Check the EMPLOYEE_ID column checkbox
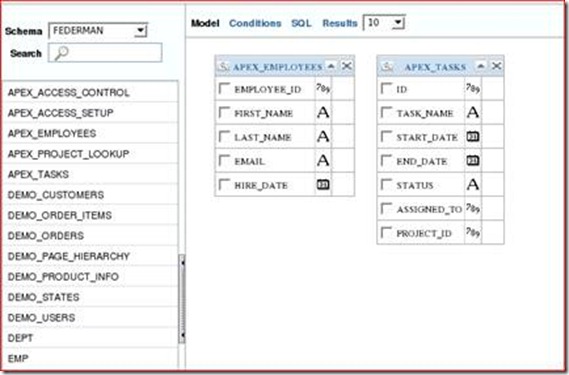Image resolution: width=569 pixels, height=375 pixels. coord(225,88)
